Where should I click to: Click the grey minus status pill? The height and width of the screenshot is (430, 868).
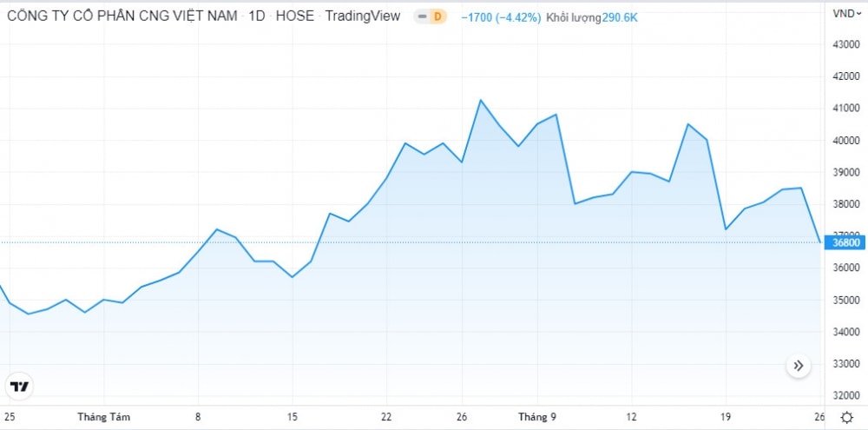tap(422, 17)
